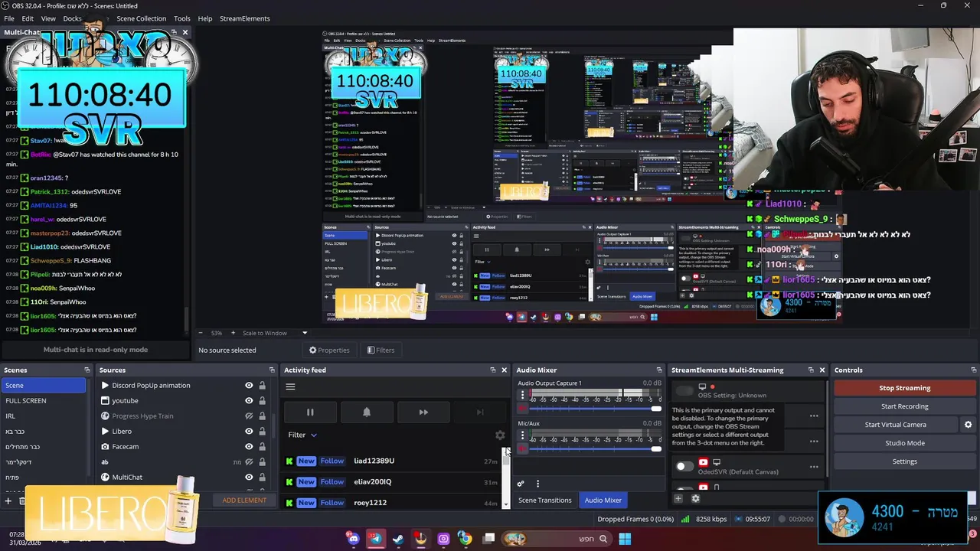Image resolution: width=980 pixels, height=551 pixels.
Task: Open virtual camera settings gear
Action: 968,425
